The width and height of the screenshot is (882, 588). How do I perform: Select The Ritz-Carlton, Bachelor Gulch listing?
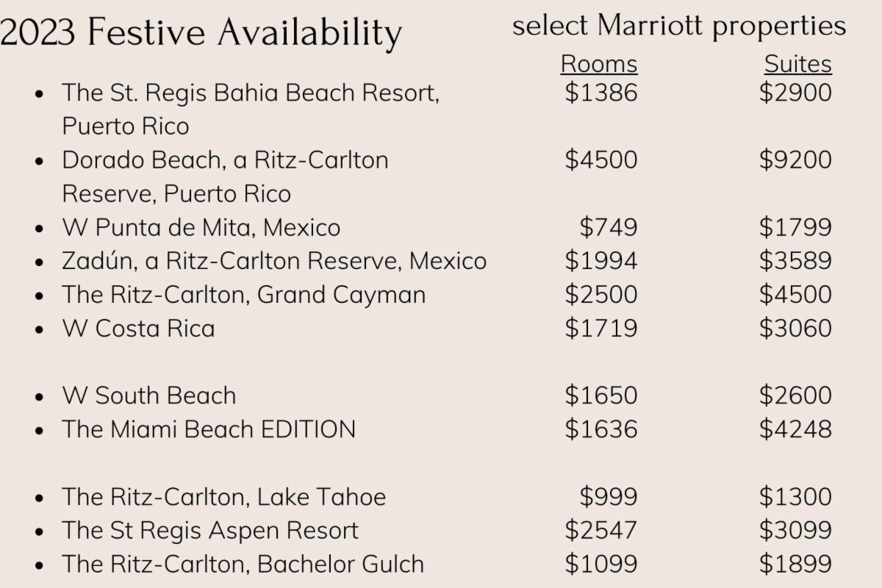[x=243, y=564]
